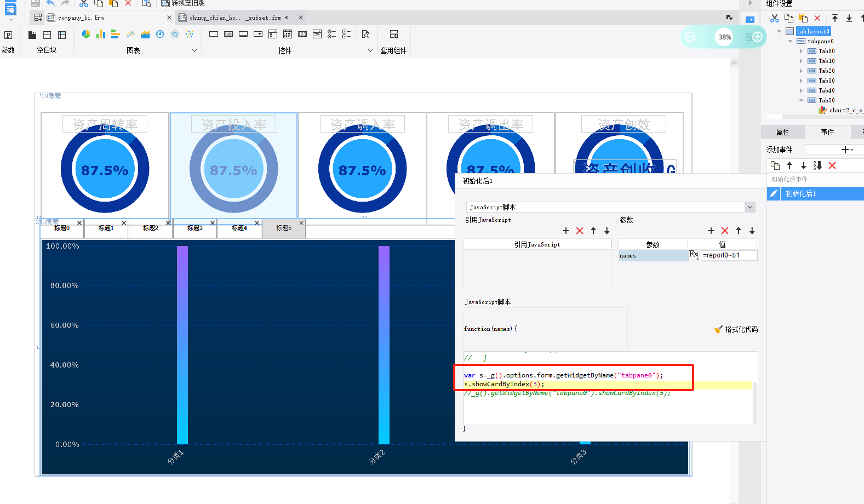864x504 pixels.
Task: Insert a radar chart from toolbar
Action: [175, 34]
